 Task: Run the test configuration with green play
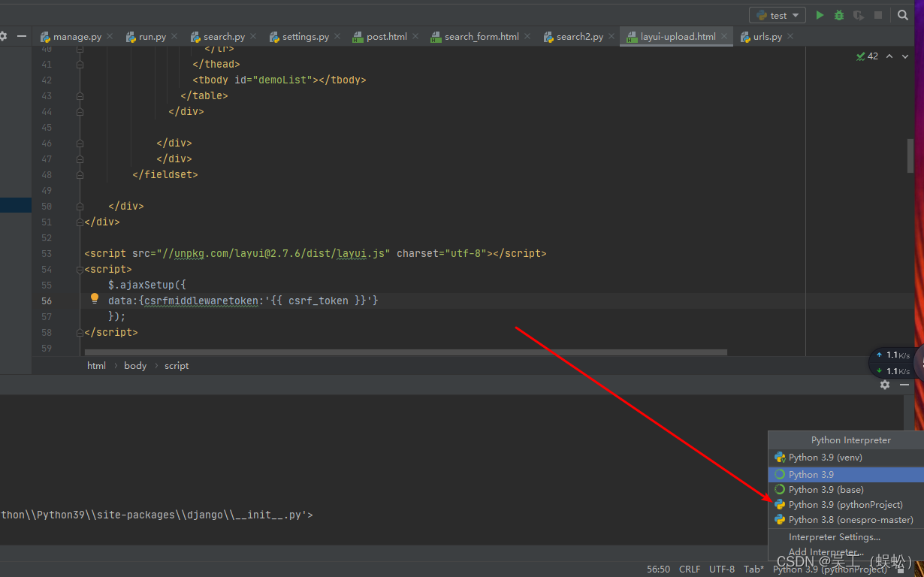click(x=820, y=15)
